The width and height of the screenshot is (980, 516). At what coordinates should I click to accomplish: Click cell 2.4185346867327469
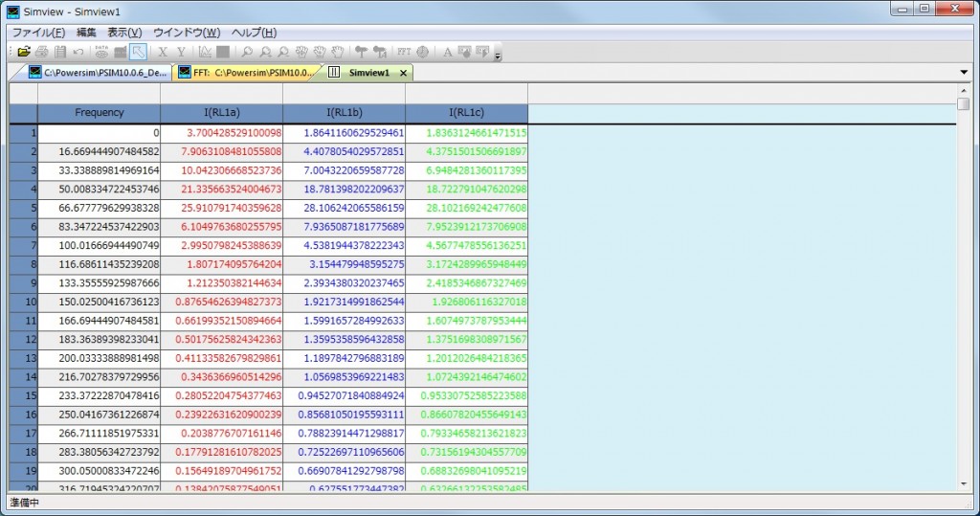(x=466, y=282)
